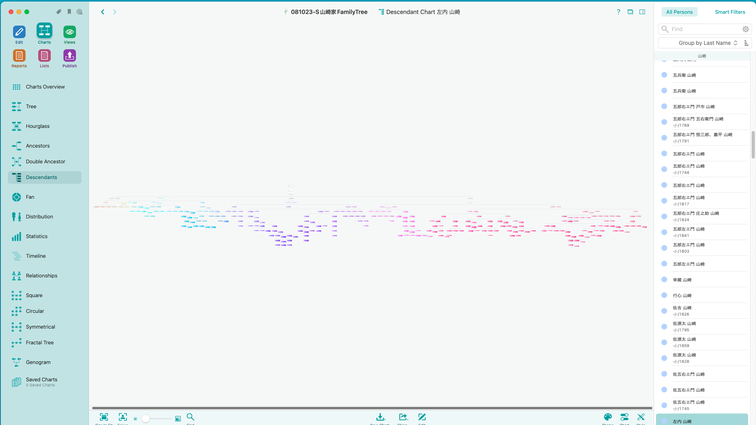Select Charts Overview in sidebar
This screenshot has width=756, height=425.
tap(44, 87)
